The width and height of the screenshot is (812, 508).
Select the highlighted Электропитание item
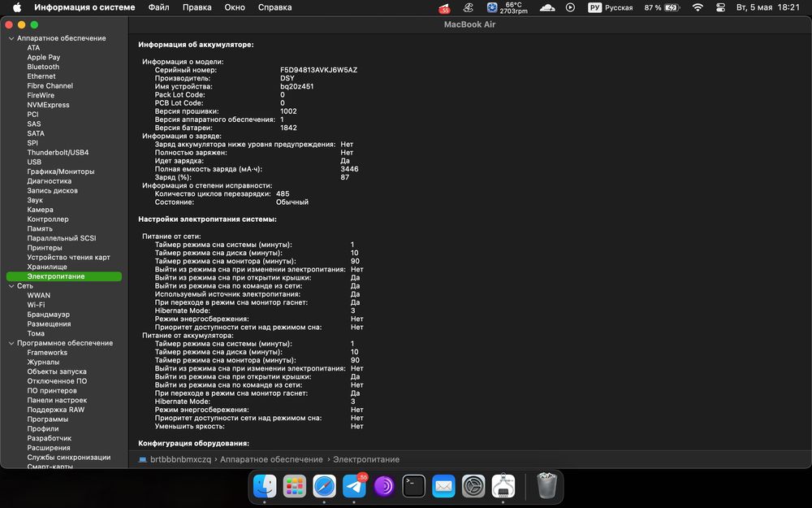(x=64, y=276)
